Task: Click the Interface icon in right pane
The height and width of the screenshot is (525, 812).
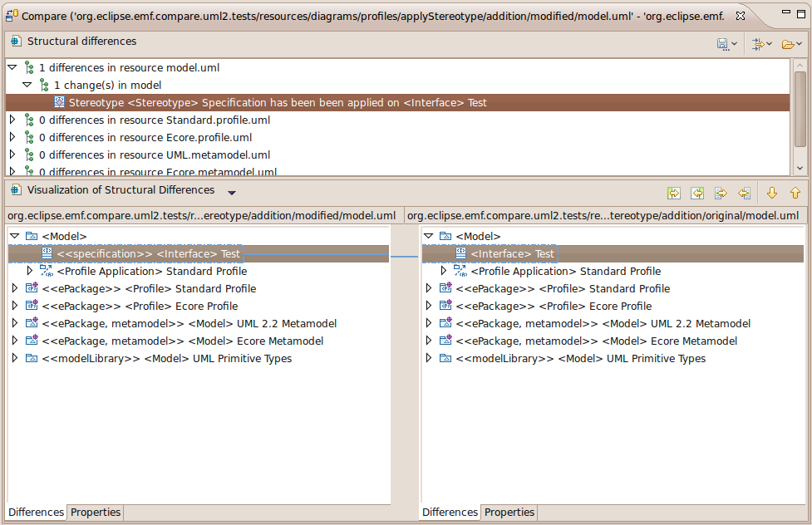Action: coord(461,253)
